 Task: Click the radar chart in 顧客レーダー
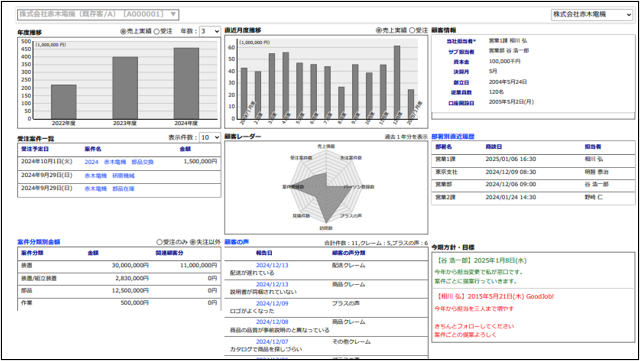coord(326,187)
